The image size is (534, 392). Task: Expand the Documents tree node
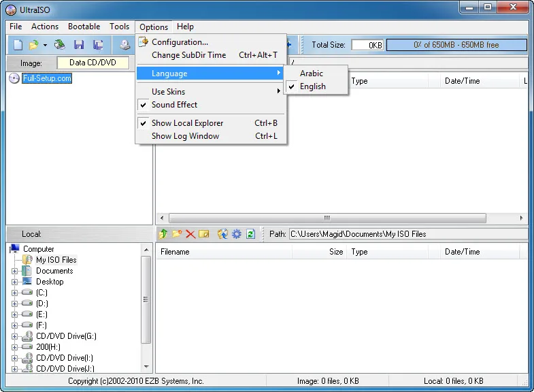[x=15, y=271]
